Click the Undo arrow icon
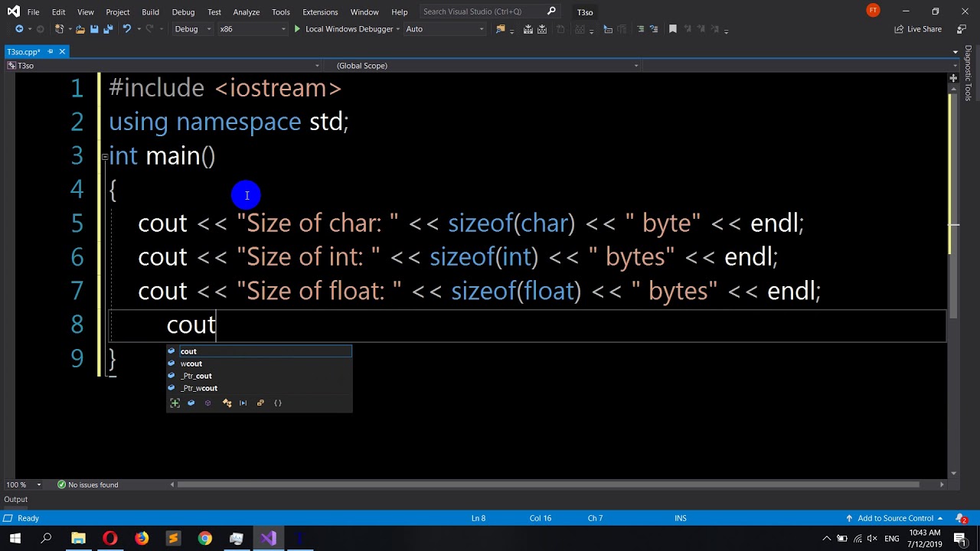Image resolution: width=980 pixels, height=551 pixels. click(x=126, y=29)
